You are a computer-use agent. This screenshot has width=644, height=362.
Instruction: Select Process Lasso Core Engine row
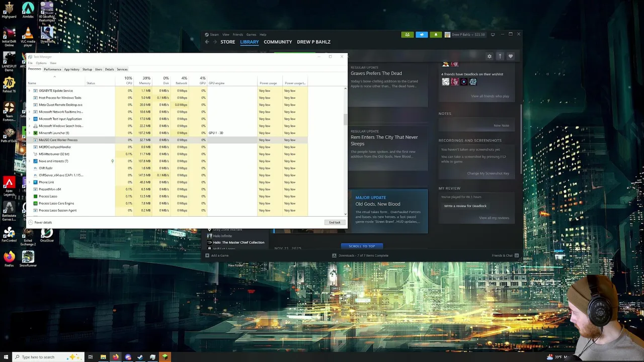click(167, 203)
